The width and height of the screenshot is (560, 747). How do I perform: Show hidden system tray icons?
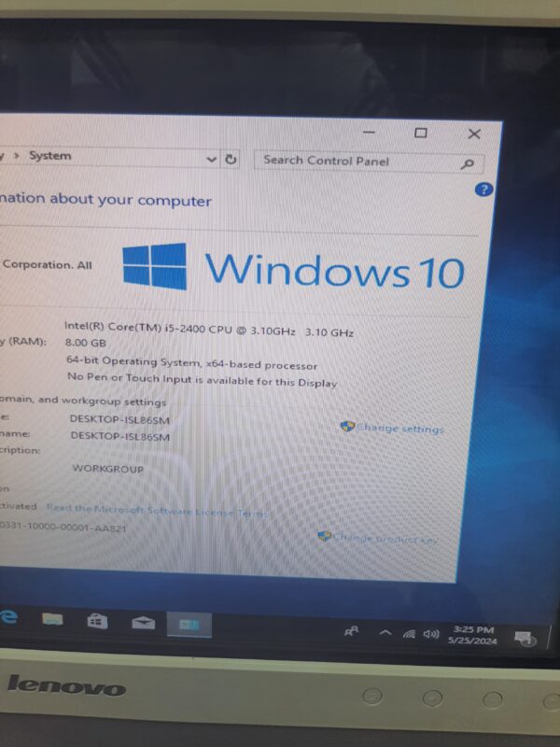click(385, 633)
